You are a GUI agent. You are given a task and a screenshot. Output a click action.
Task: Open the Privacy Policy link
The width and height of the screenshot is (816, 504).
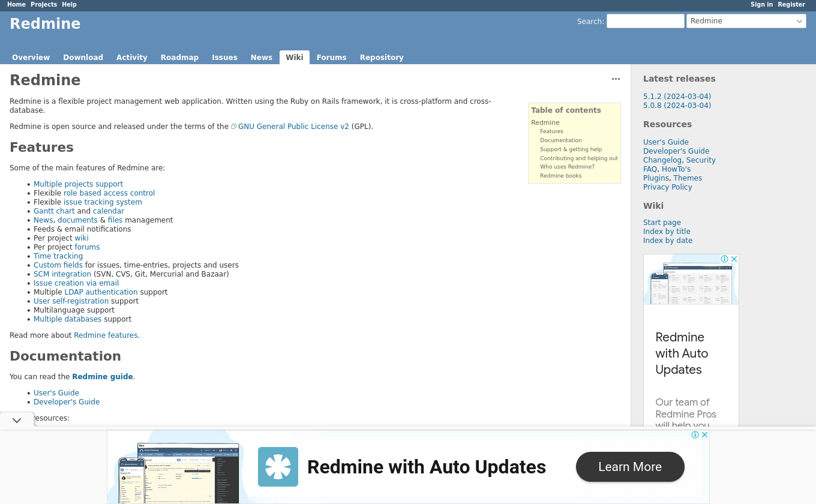668,187
